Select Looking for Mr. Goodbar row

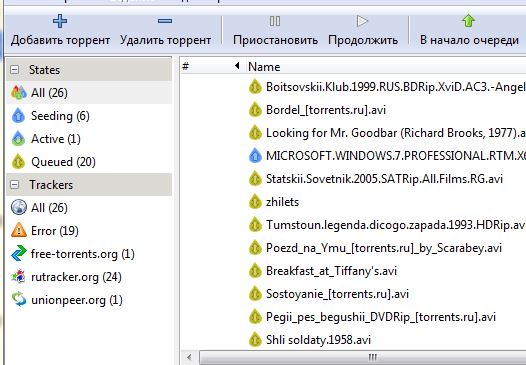click(353, 133)
